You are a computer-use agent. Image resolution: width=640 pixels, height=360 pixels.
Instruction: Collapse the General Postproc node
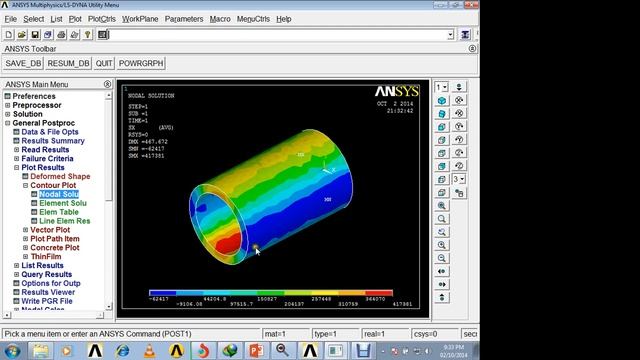(7, 123)
